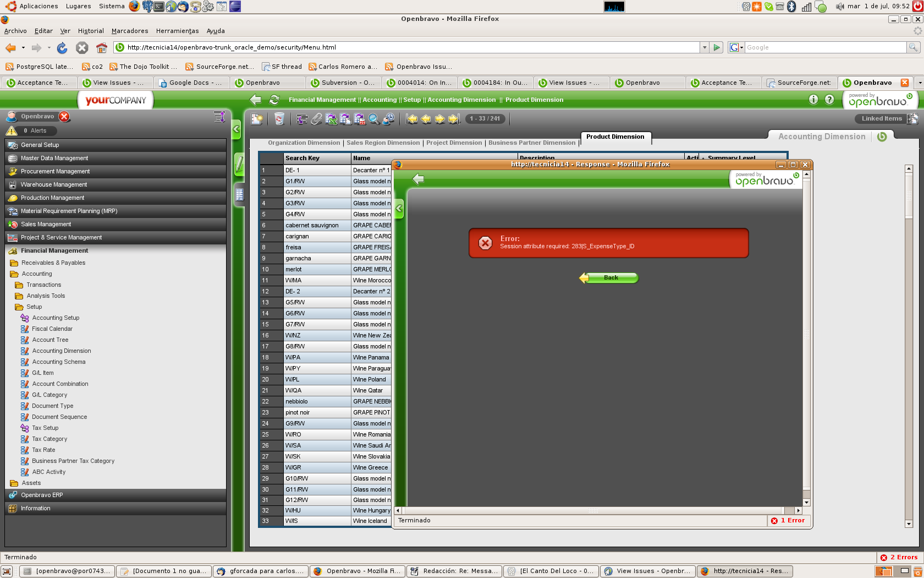Click the back arrow in Response popup header
Viewport: 924px width, 578px height.
coord(419,179)
